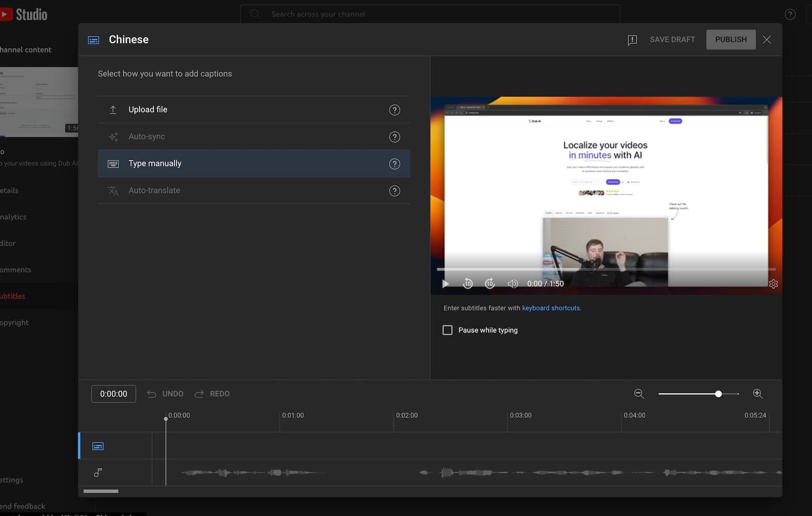This screenshot has width=812, height=516.
Task: Click the 0:03:00 timeline ruler mark
Action: click(x=521, y=415)
